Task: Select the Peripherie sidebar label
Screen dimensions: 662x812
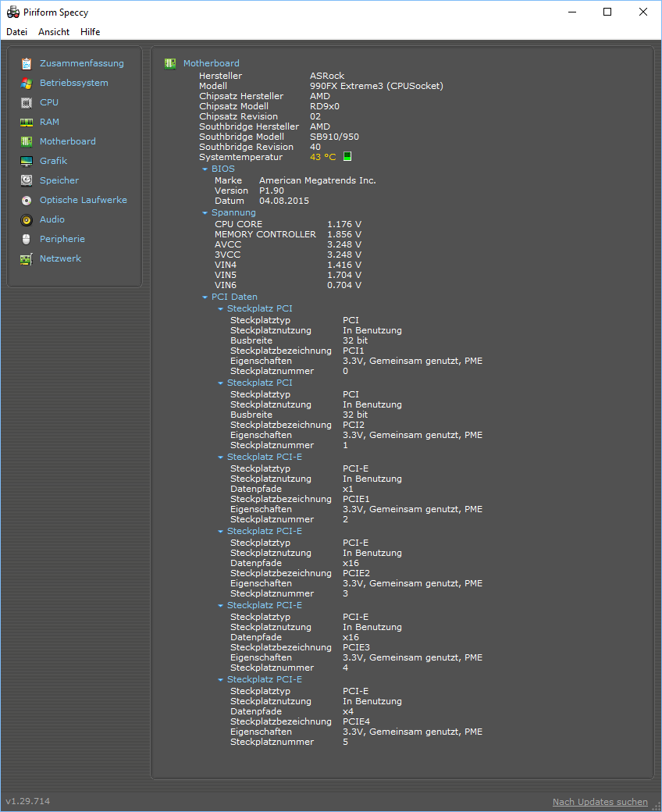Action: 62,239
